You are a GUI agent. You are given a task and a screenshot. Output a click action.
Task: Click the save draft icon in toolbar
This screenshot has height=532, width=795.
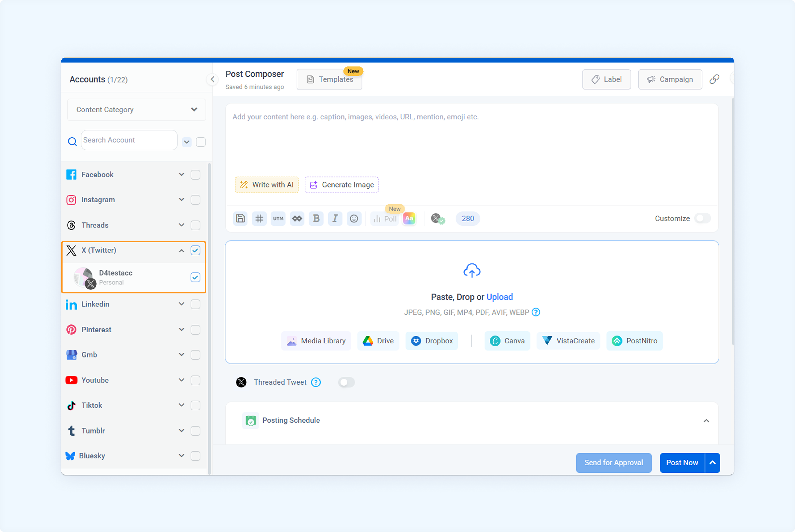(240, 218)
